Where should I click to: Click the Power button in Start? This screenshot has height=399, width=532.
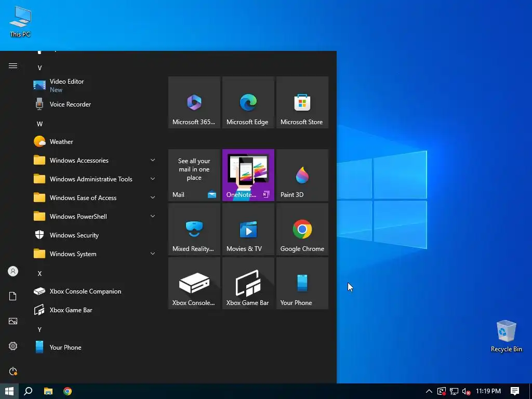[x=13, y=371]
